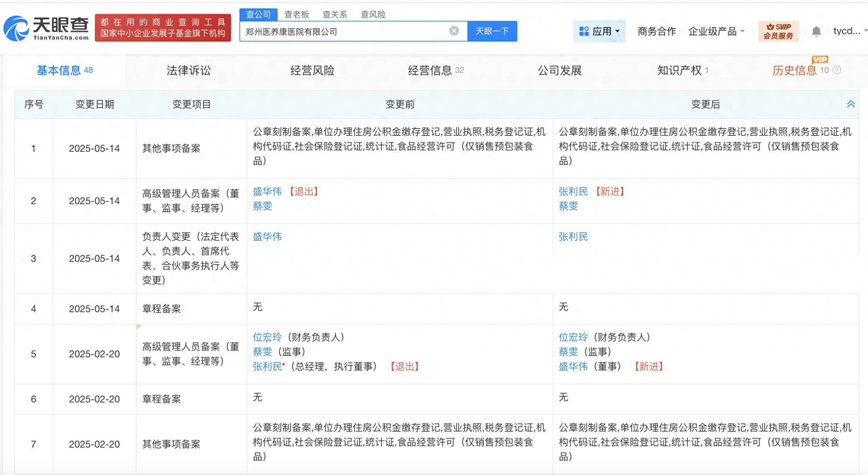Viewport: 868px width, 475px height.
Task: Open the SVIP 会员服务 badge
Action: point(778,31)
